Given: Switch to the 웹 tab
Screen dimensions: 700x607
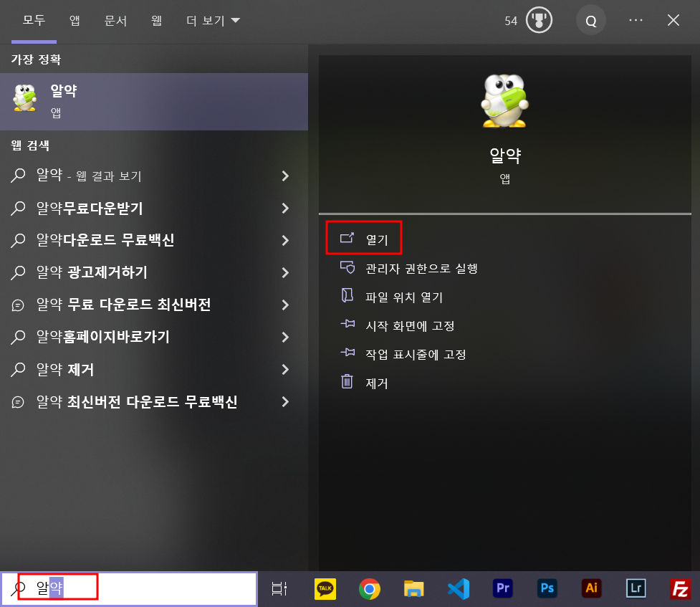Looking at the screenshot, I should coord(156,21).
